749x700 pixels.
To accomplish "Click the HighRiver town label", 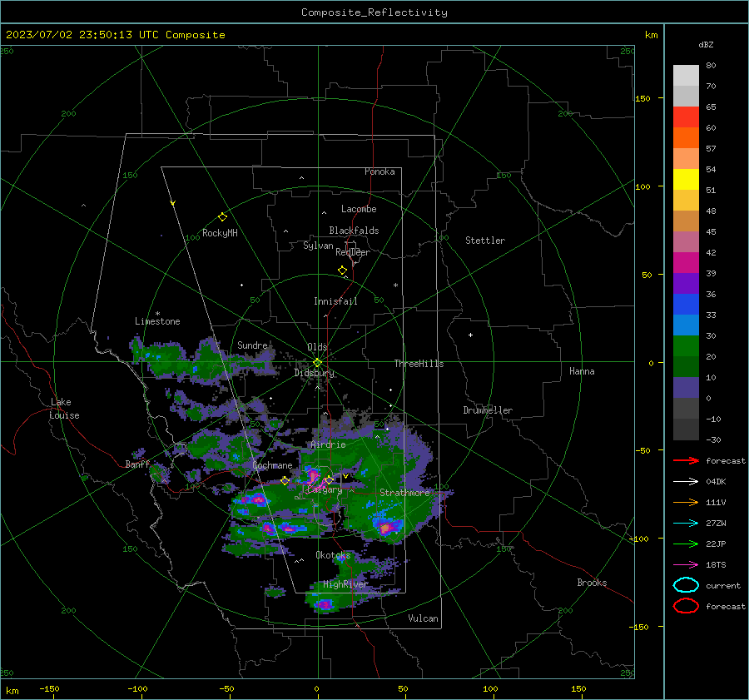I will point(345,584).
